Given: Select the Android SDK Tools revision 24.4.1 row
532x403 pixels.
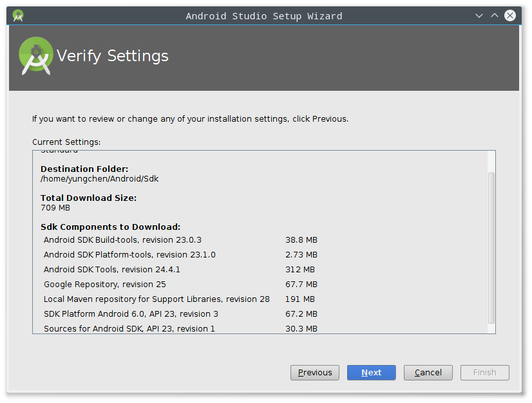Looking at the screenshot, I should tap(180, 270).
